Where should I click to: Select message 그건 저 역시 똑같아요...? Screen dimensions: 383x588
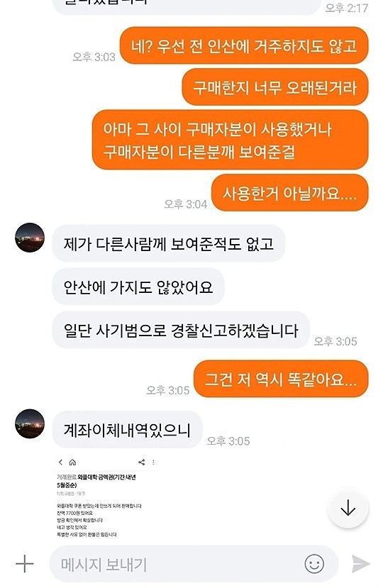click(x=281, y=379)
